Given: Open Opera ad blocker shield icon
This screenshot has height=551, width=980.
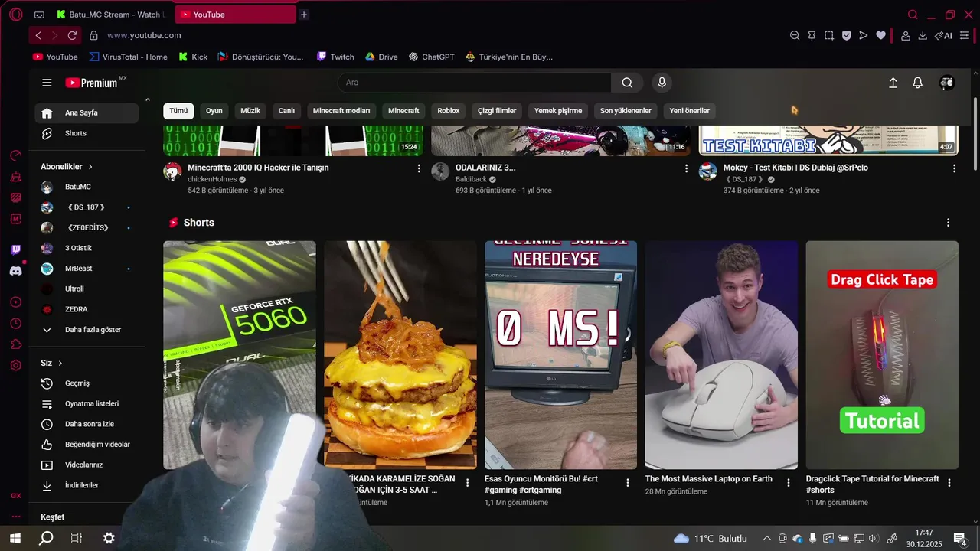Looking at the screenshot, I should (846, 35).
